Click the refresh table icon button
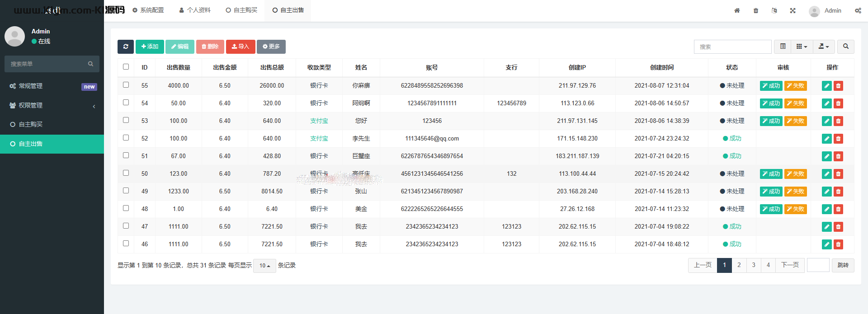This screenshot has height=314, width=868. click(x=125, y=47)
